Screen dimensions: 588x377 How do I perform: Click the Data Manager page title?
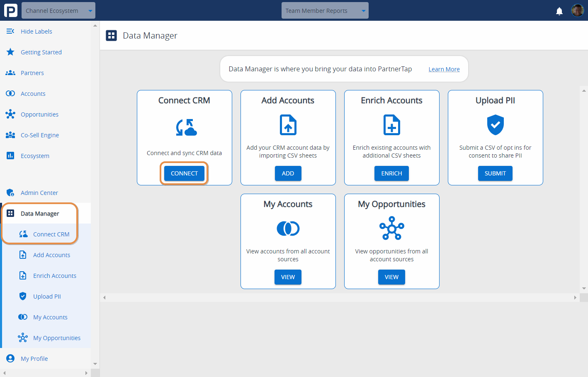click(x=150, y=36)
